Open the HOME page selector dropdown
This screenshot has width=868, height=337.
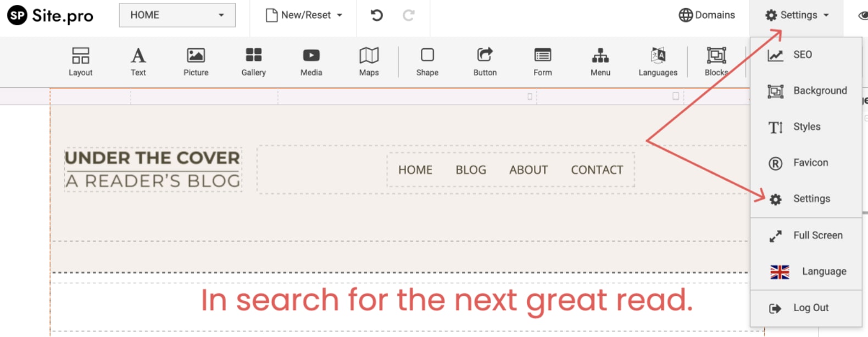[x=177, y=15]
